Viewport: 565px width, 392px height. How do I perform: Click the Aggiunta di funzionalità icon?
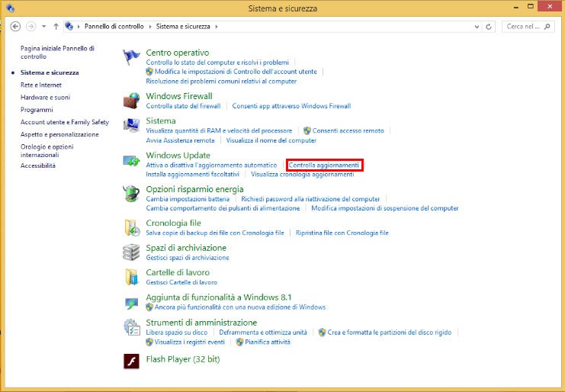[x=131, y=303]
